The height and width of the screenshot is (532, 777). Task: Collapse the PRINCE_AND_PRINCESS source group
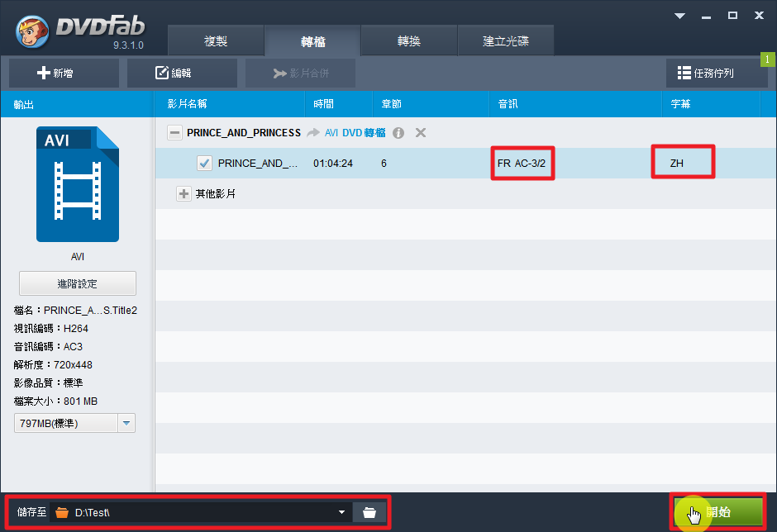174,132
